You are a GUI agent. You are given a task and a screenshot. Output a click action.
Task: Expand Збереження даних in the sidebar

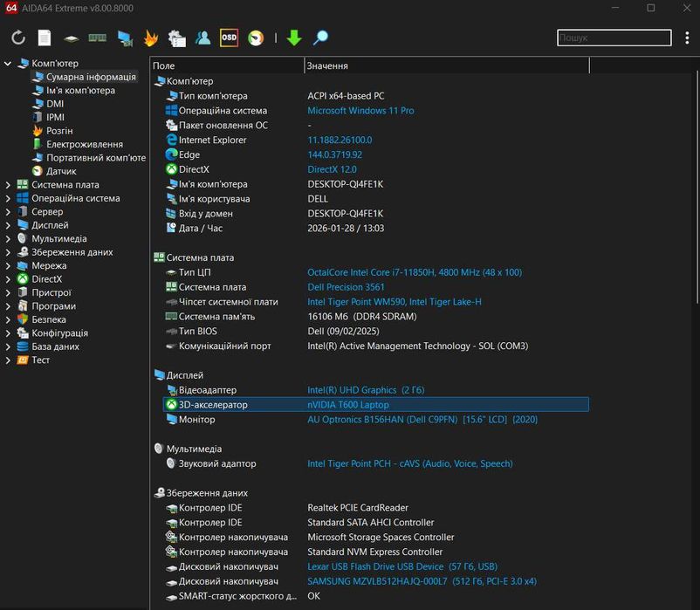8,252
